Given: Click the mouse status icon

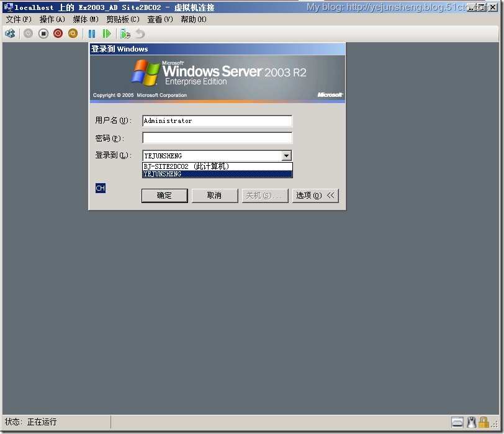Looking at the screenshot, I should [471, 422].
